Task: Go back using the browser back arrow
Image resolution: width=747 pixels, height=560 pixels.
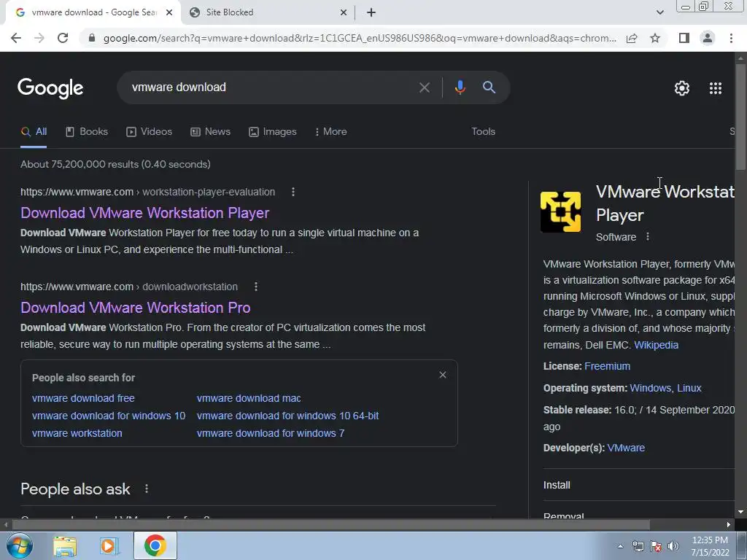Action: [x=16, y=38]
